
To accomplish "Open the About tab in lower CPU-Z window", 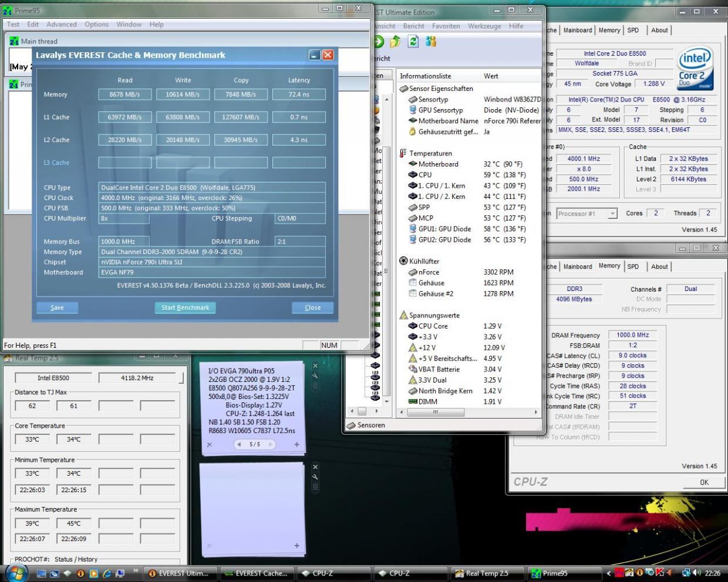I will click(659, 266).
